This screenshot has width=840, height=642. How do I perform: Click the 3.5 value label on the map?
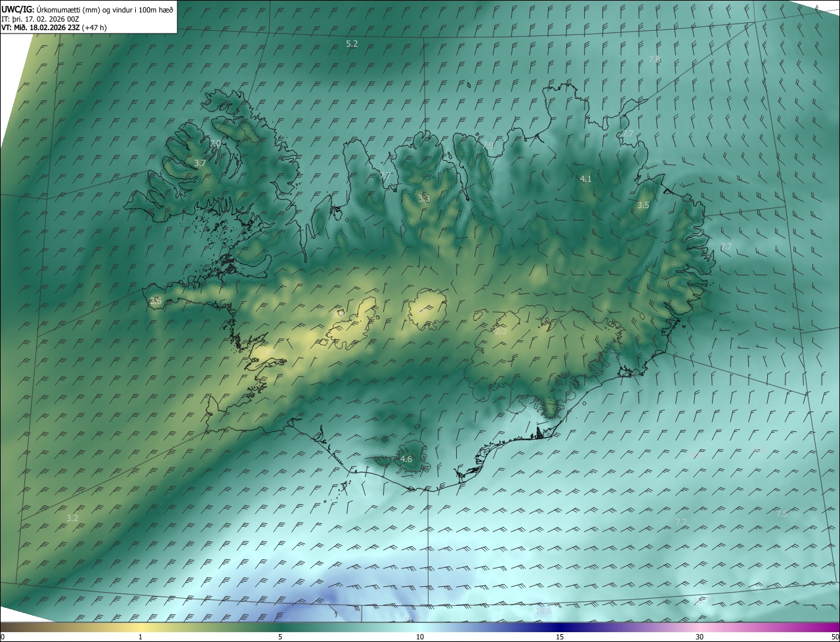(x=643, y=205)
